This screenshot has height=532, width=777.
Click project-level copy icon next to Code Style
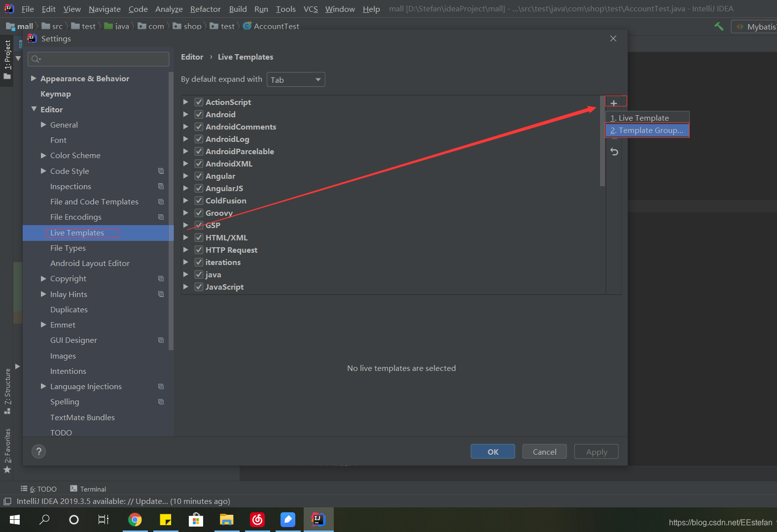tap(161, 171)
